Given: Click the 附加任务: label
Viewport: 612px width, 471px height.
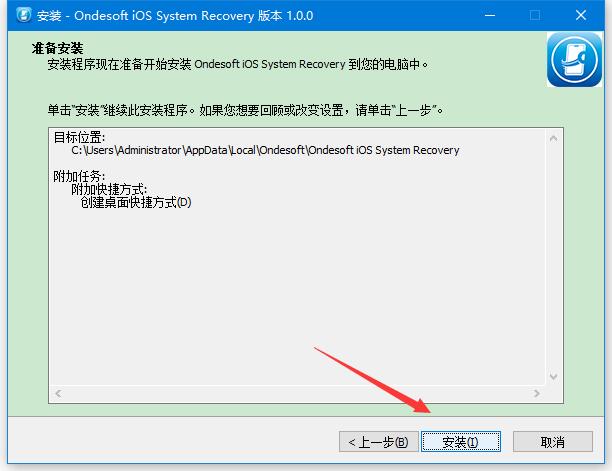Looking at the screenshot, I should pyautogui.click(x=79, y=176).
